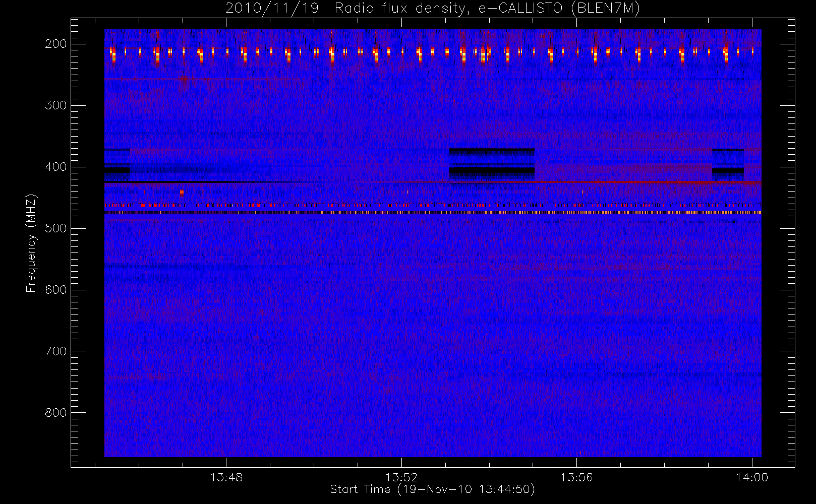The image size is (816, 504).
Task: Click the 200 frequency tick label
Action: (x=56, y=44)
